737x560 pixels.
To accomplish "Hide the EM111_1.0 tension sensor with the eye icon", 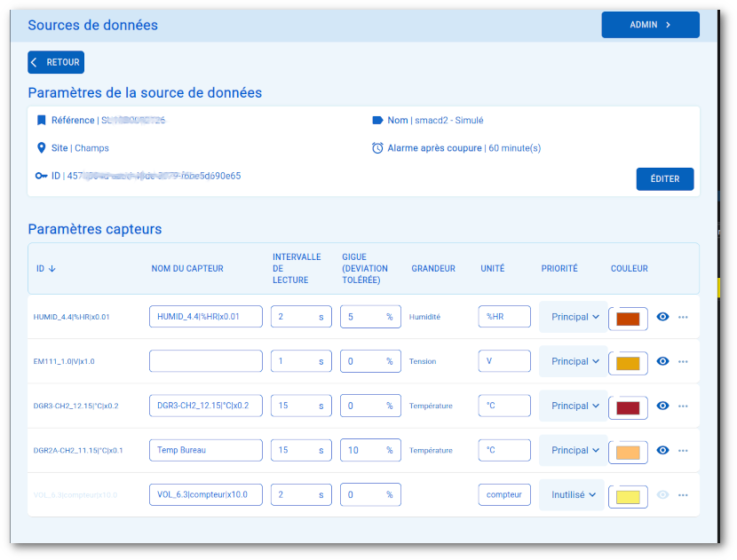I will pyautogui.click(x=662, y=361).
